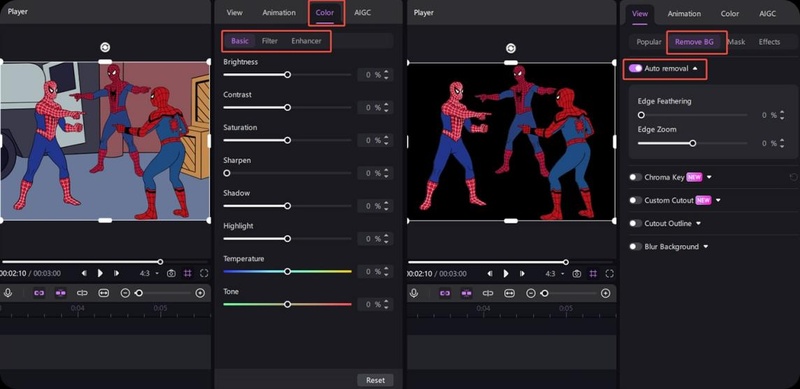Click the Tone green-red slider
The width and height of the screenshot is (800, 389).
pyautogui.click(x=287, y=304)
